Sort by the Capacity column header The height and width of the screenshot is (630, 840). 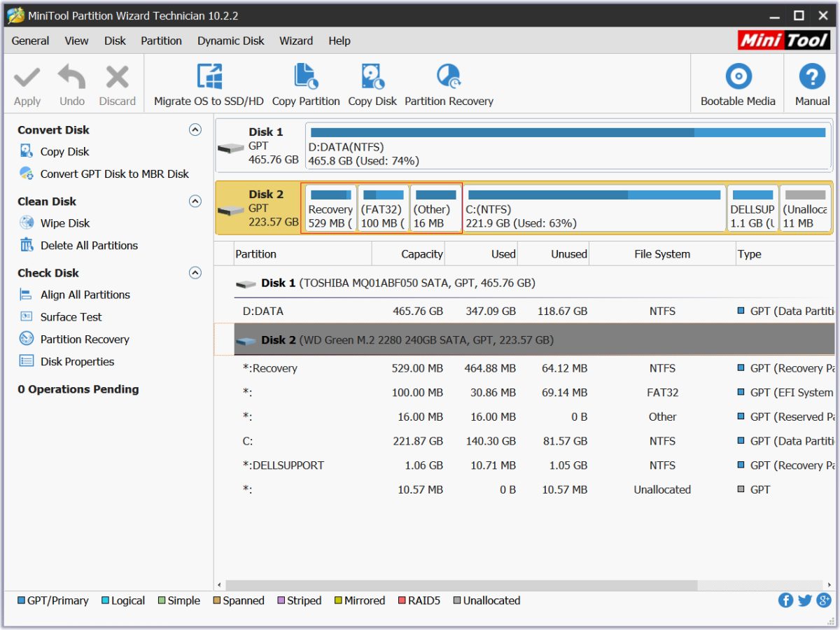click(409, 254)
